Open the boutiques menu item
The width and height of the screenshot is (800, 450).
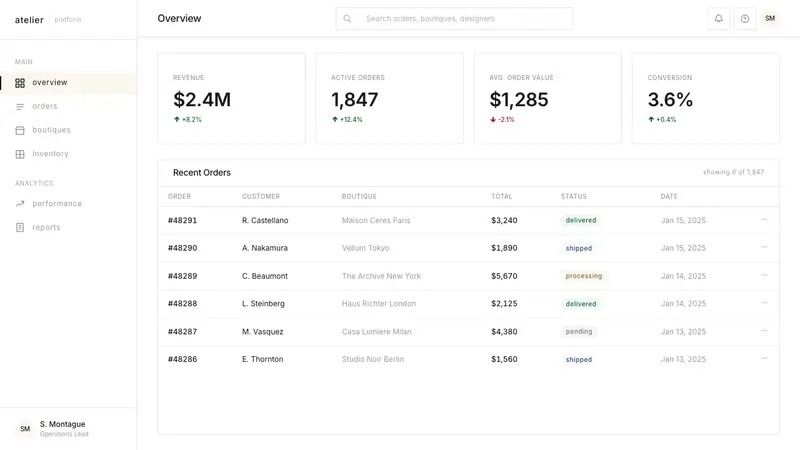(68, 130)
